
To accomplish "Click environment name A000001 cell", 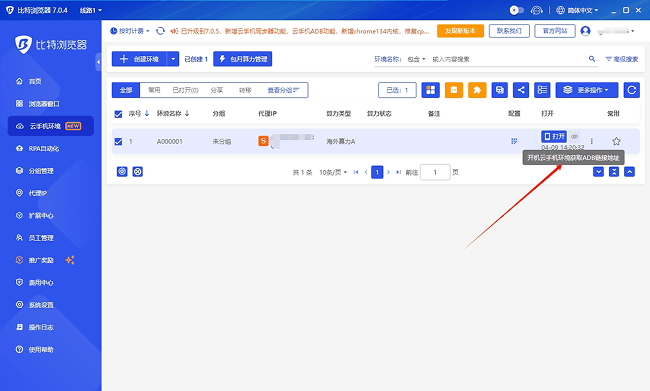I will click(x=170, y=141).
